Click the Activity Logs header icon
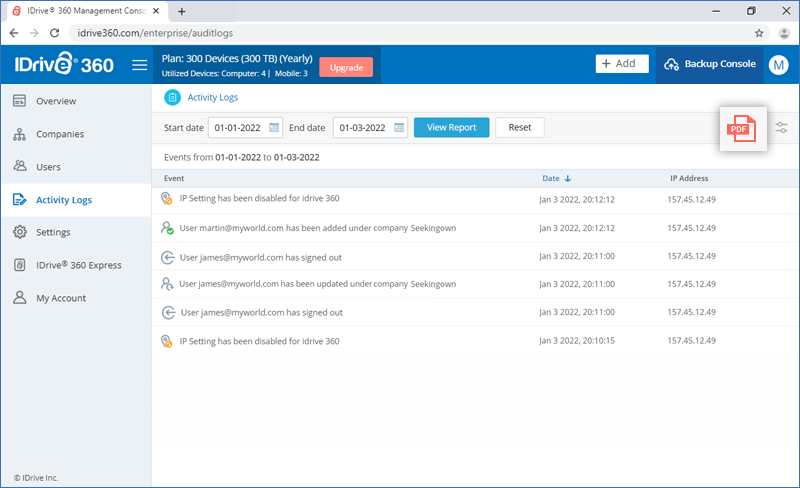The width and height of the screenshot is (800, 488). pos(172,97)
